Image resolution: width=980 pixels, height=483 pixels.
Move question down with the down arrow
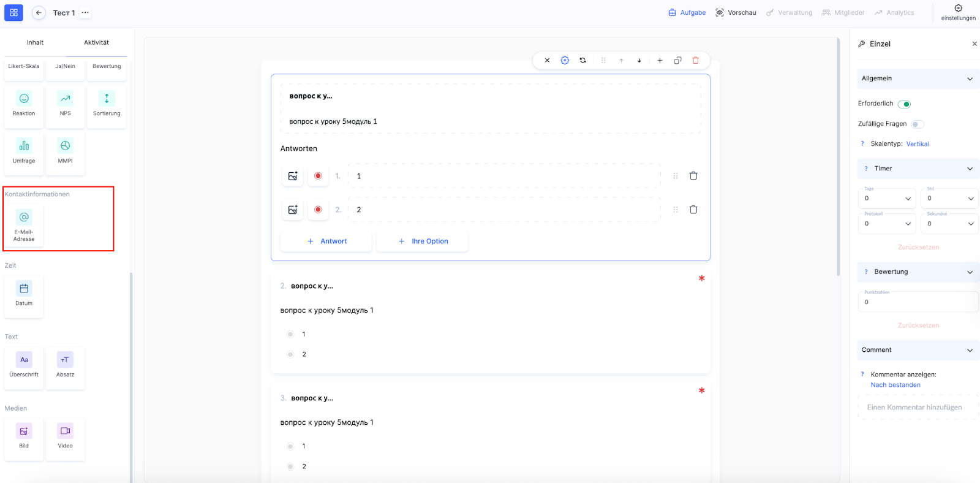point(639,60)
